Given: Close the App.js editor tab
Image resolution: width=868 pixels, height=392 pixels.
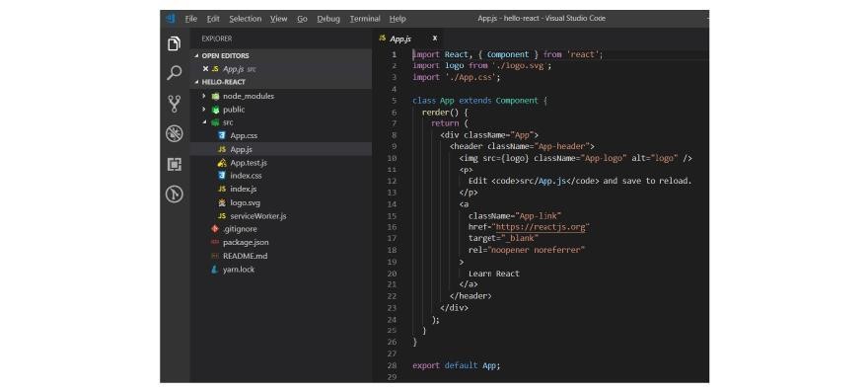Looking at the screenshot, I should (x=435, y=39).
